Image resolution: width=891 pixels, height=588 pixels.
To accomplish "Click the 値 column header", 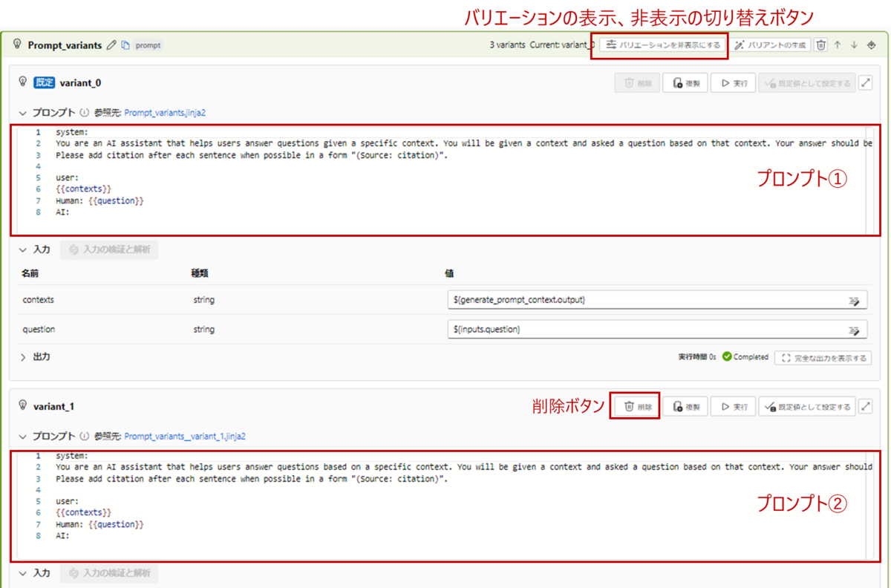I will coord(450,274).
